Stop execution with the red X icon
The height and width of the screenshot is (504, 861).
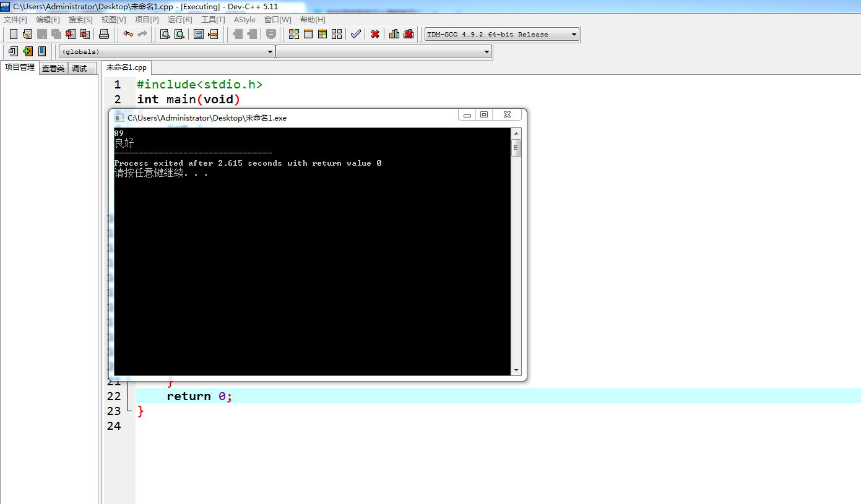[x=375, y=34]
